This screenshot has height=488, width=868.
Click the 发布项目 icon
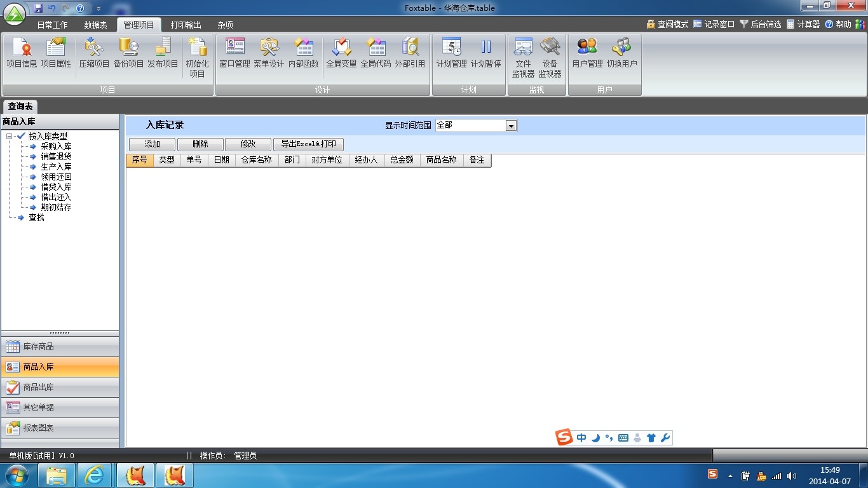163,53
